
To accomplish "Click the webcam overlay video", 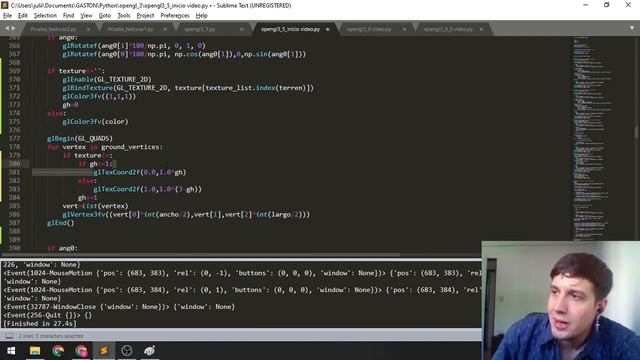I will tap(561, 300).
